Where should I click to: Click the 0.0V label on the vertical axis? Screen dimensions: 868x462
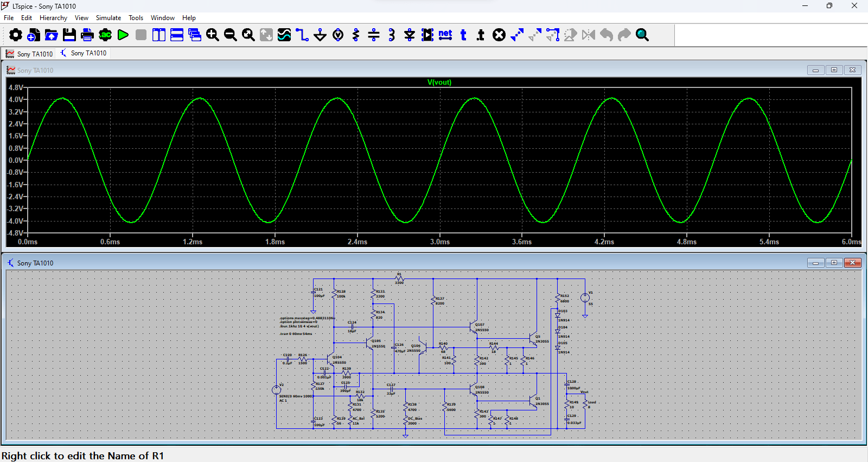tap(16, 160)
